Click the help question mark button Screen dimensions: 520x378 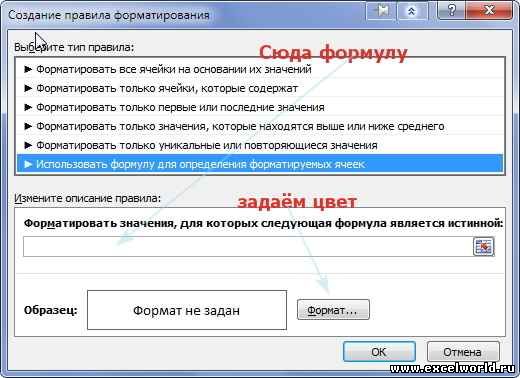452,11
